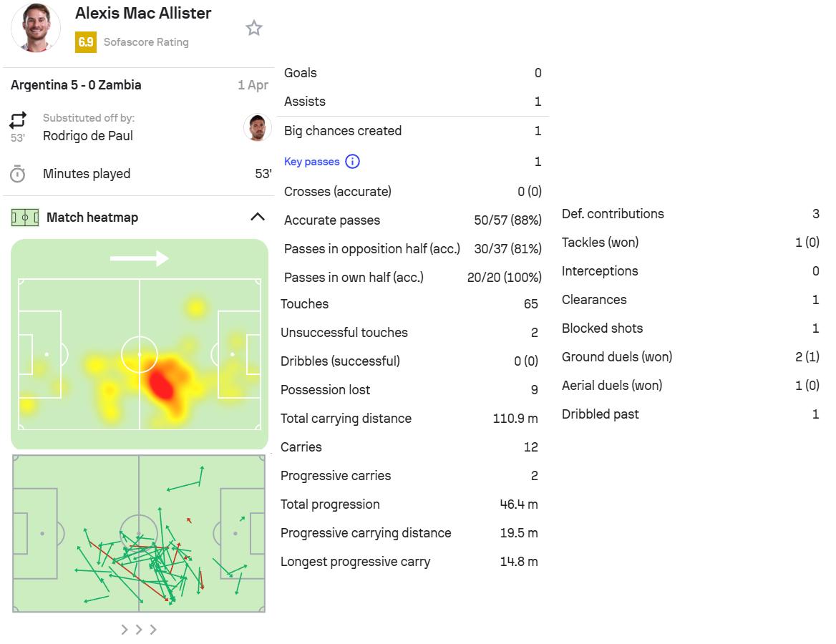Screen dimensions: 836x644
Task: Click the red hotspot on heatmap
Action: click(162, 385)
